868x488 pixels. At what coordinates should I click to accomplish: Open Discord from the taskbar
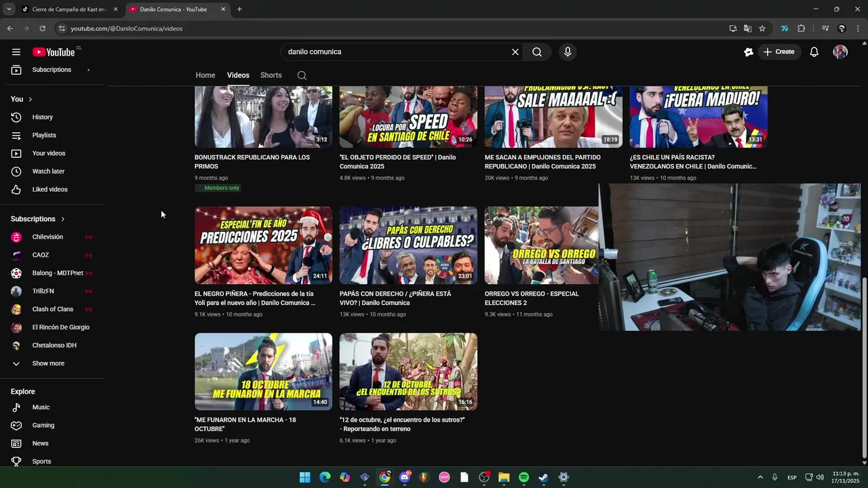(405, 477)
